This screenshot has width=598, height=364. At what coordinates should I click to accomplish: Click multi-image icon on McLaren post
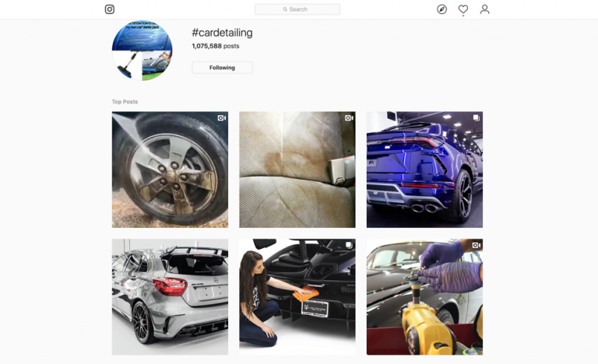coord(349,245)
